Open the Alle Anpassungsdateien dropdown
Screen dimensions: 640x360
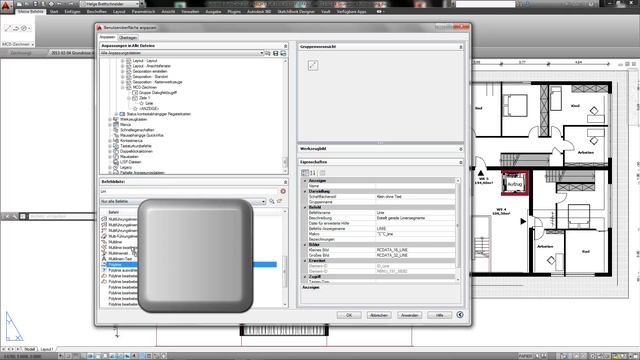[x=261, y=53]
